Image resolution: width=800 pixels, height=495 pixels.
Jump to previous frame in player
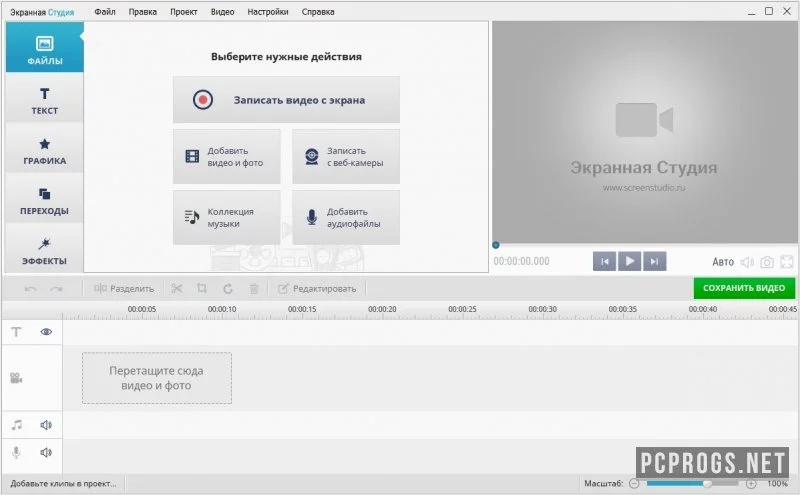(605, 261)
